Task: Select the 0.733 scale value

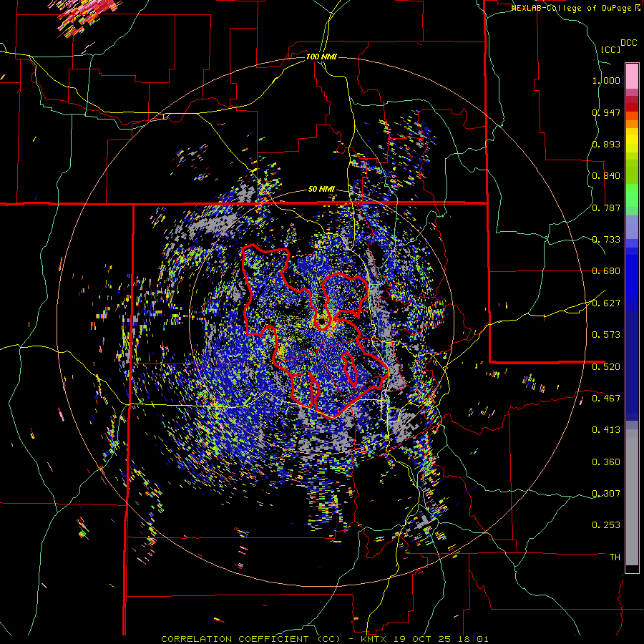Action: tap(606, 240)
